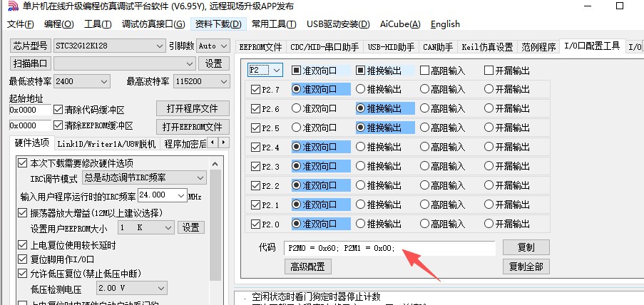Select the CAN助手 tab
This screenshot has width=644, height=305.
pos(438,47)
